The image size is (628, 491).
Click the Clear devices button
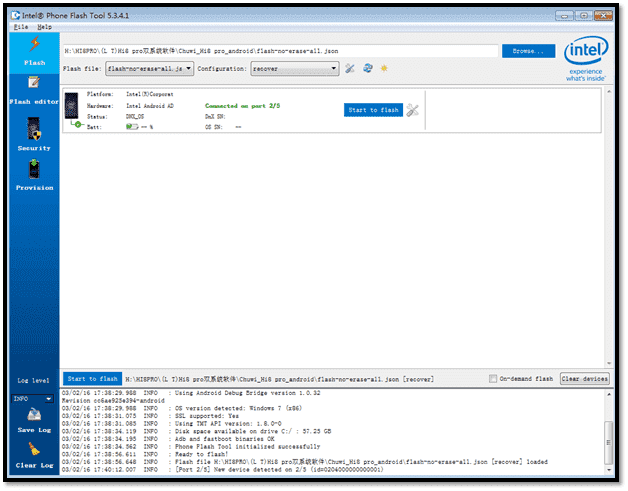pyautogui.click(x=584, y=379)
